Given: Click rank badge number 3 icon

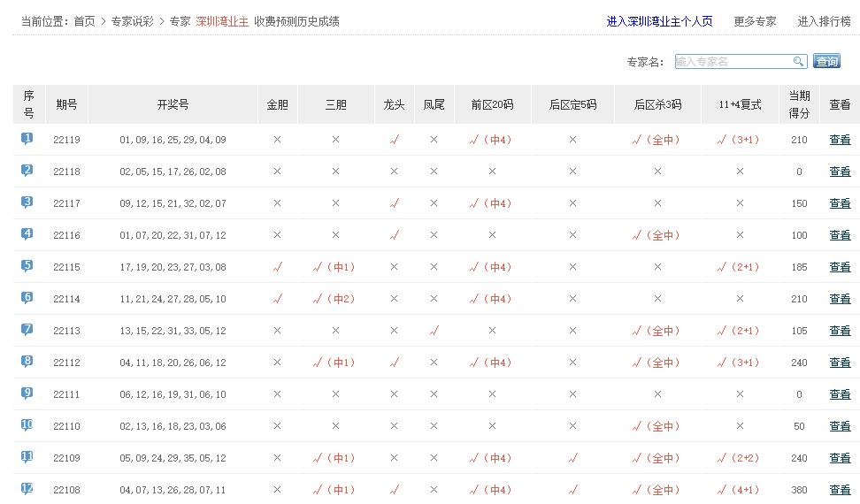Looking at the screenshot, I should (x=27, y=202).
